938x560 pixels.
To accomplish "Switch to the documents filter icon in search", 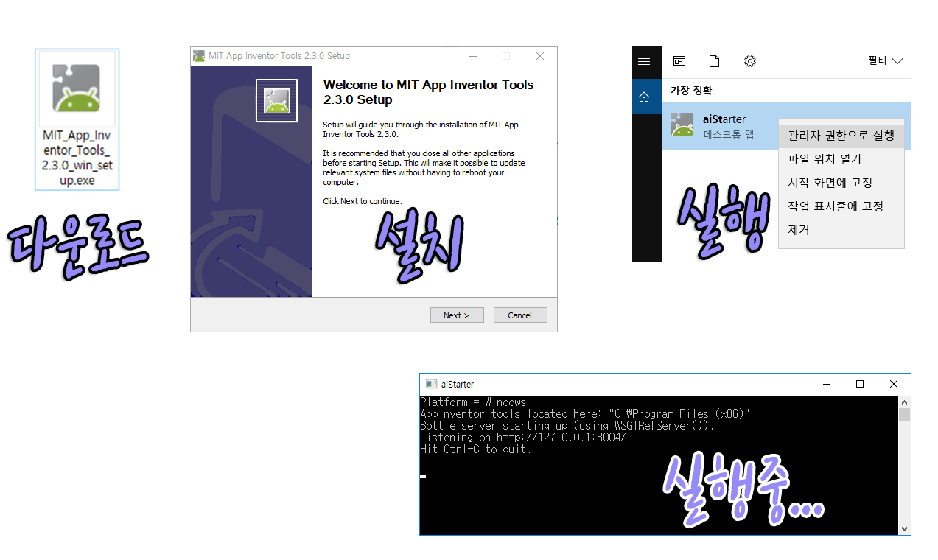I will point(714,61).
